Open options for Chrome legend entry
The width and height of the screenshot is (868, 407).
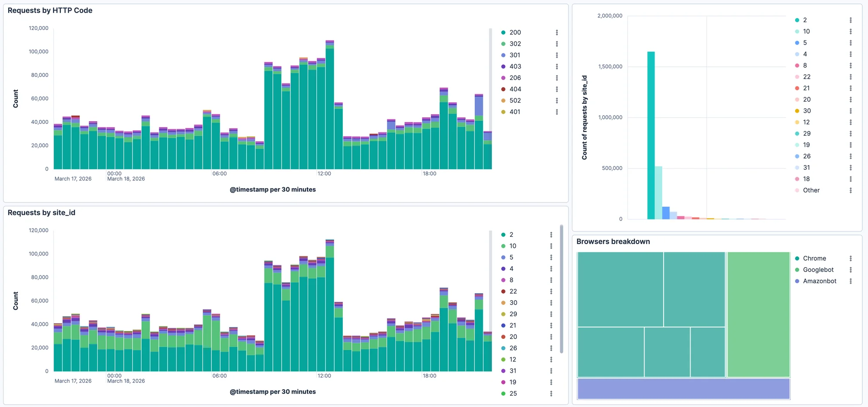pos(851,258)
